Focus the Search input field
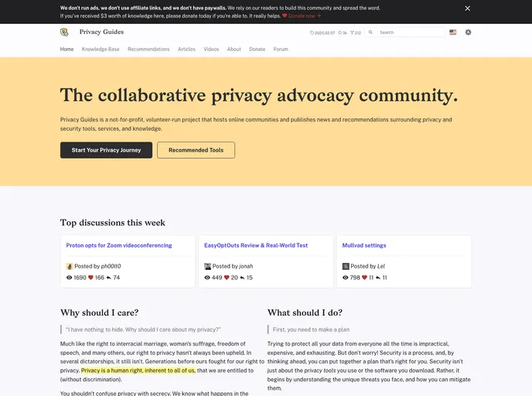 pos(404,32)
